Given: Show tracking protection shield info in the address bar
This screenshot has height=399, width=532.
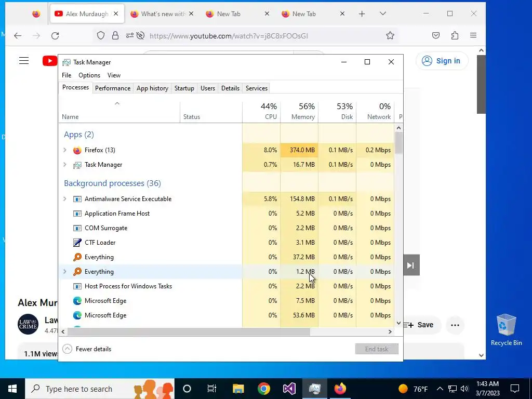Looking at the screenshot, I should point(101,36).
